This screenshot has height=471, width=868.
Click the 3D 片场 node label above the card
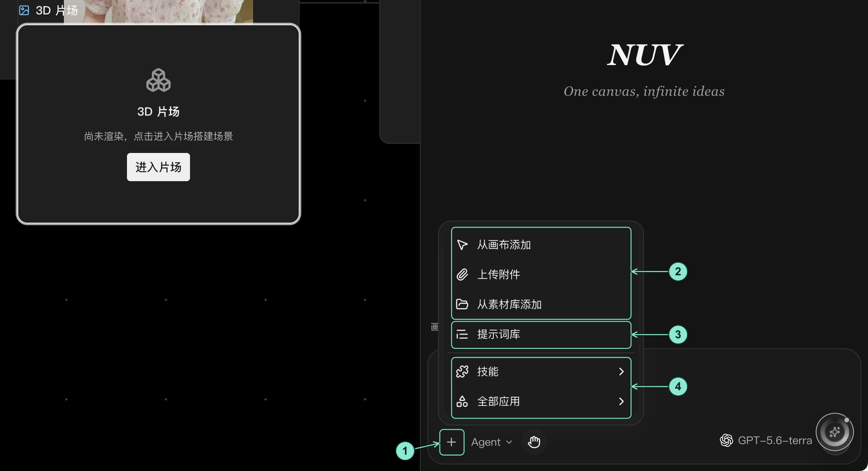[x=48, y=10]
